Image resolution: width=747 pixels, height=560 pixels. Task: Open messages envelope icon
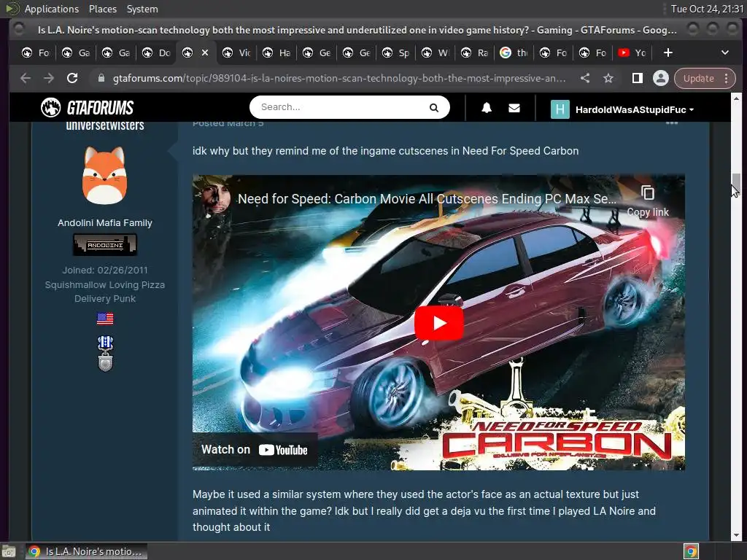[514, 108]
